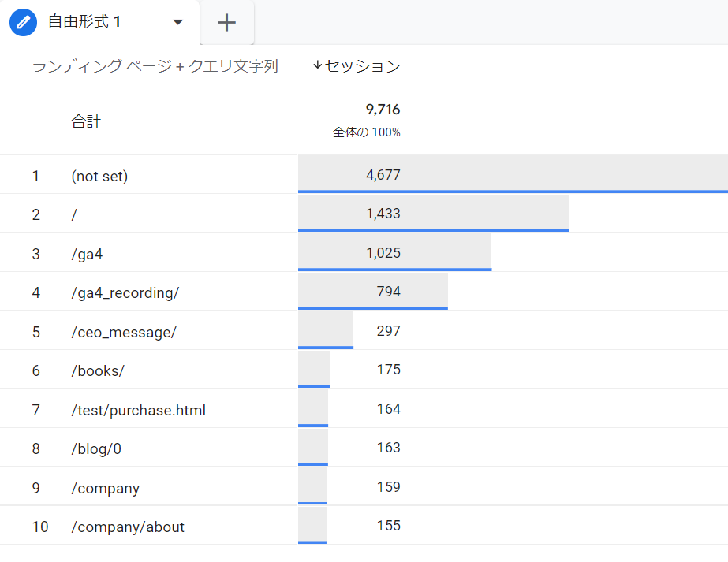Click session value 794
728x562 pixels.
click(x=389, y=292)
